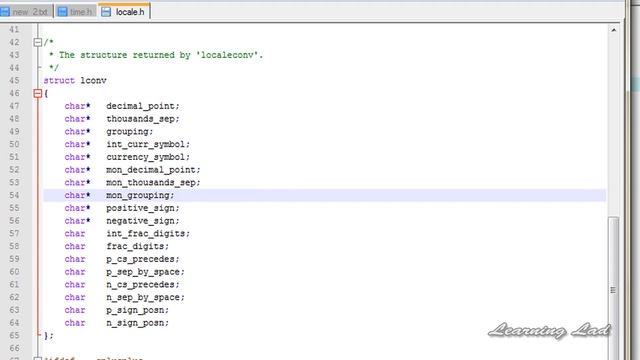
Task: Click the closing '};' on line 65
Action: [x=49, y=336]
